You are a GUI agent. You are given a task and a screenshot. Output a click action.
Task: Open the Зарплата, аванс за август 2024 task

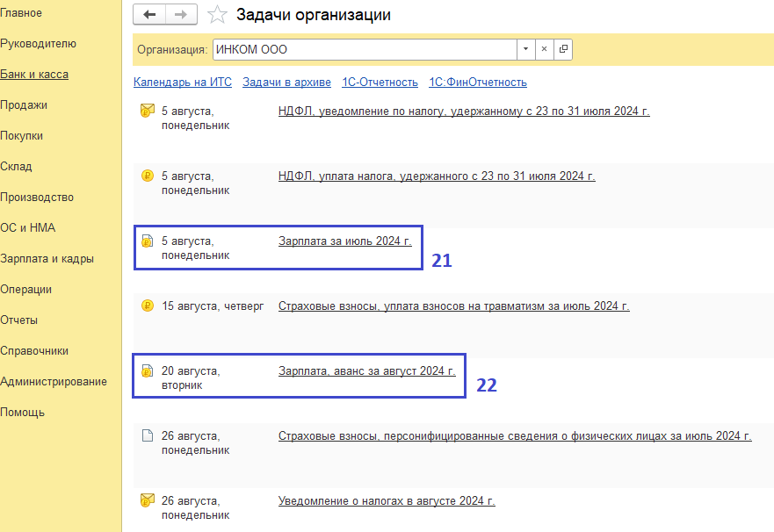(x=366, y=371)
